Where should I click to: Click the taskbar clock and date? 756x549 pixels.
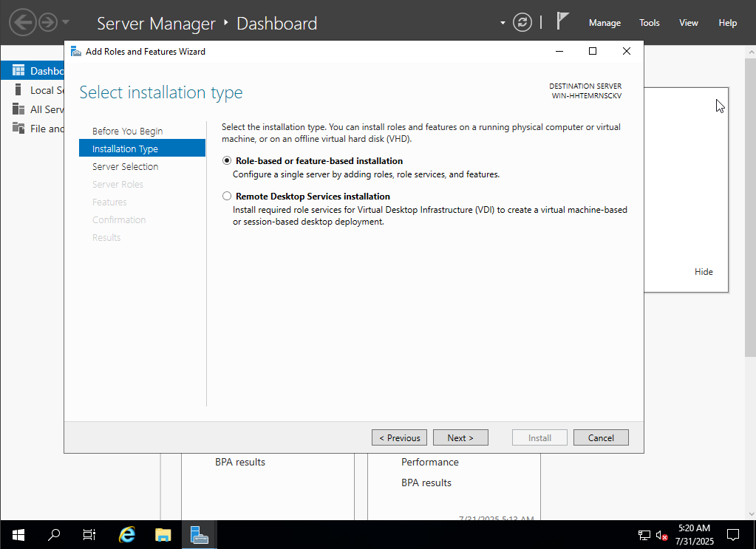tap(694, 535)
